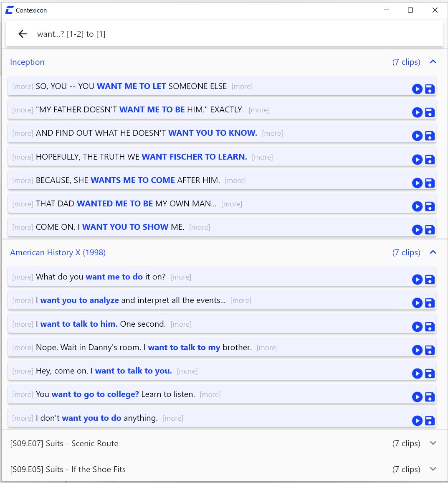This screenshot has height=483, width=448.
Task: Show more after 'MY OWN MAN...'
Action: pyautogui.click(x=232, y=204)
